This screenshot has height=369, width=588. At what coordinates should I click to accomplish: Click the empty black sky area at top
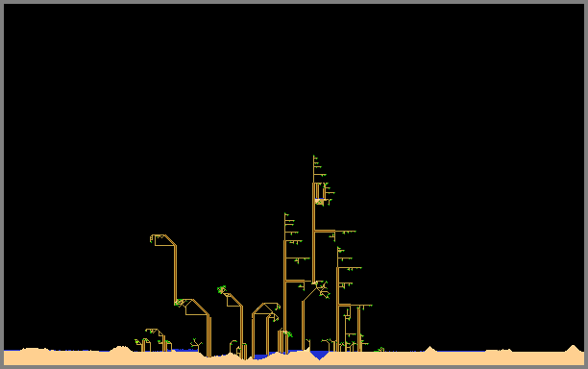click(294, 75)
